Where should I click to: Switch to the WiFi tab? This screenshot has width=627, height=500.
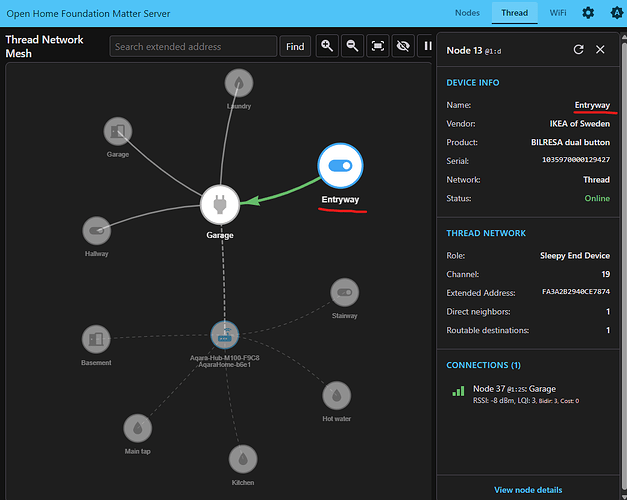[558, 13]
